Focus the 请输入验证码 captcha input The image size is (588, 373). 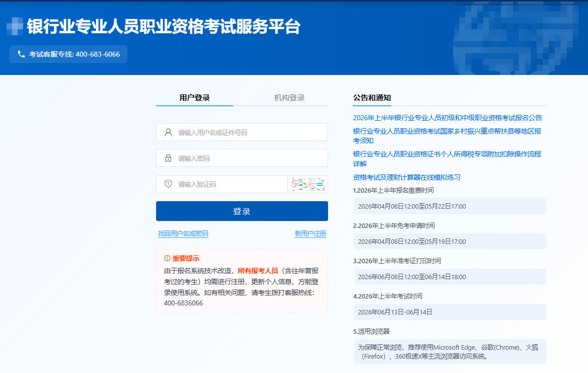[229, 184]
